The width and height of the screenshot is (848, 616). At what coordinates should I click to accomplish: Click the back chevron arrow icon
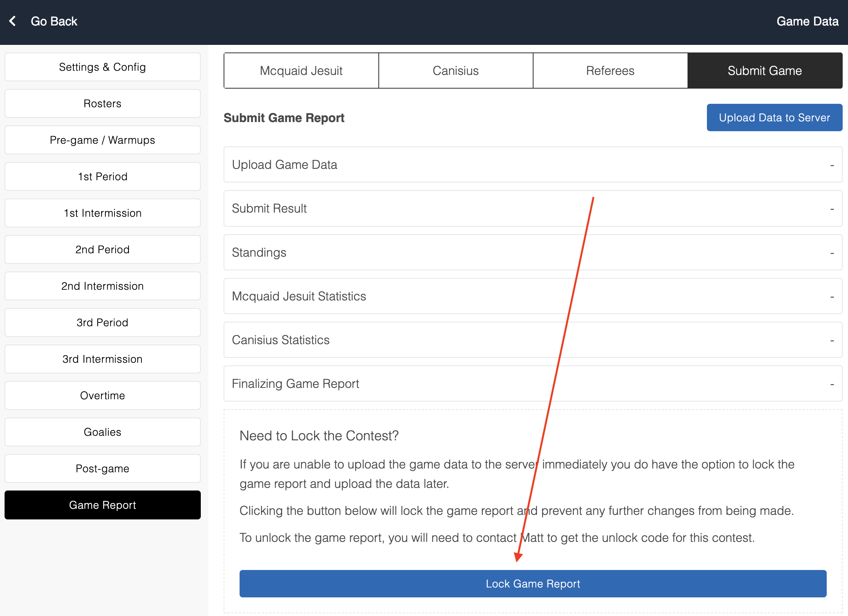[13, 21]
